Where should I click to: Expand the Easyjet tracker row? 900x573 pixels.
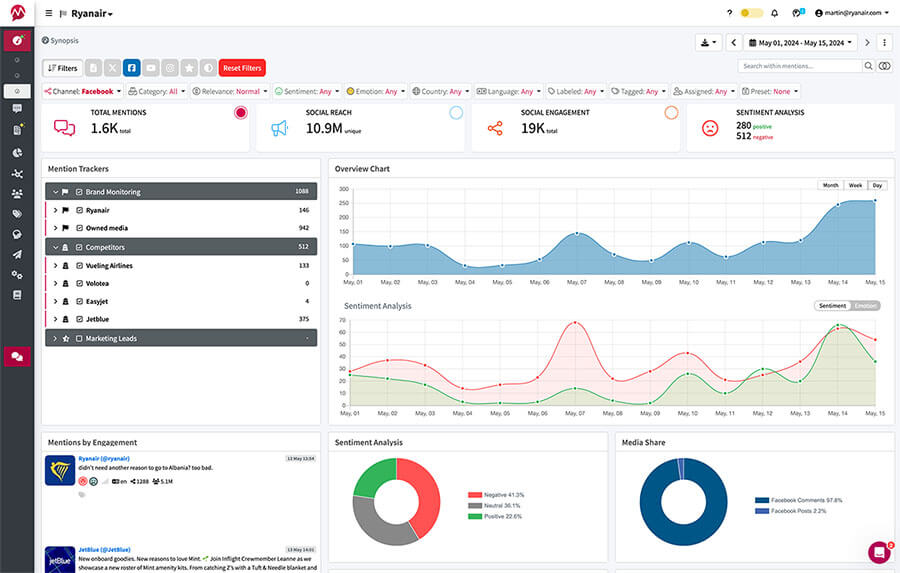pos(55,301)
